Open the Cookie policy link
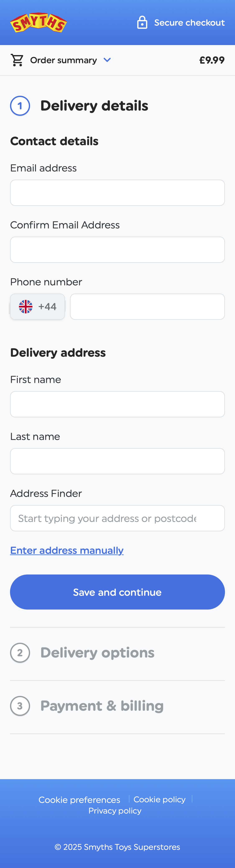Viewport: 235px width, 868px height. (159, 799)
